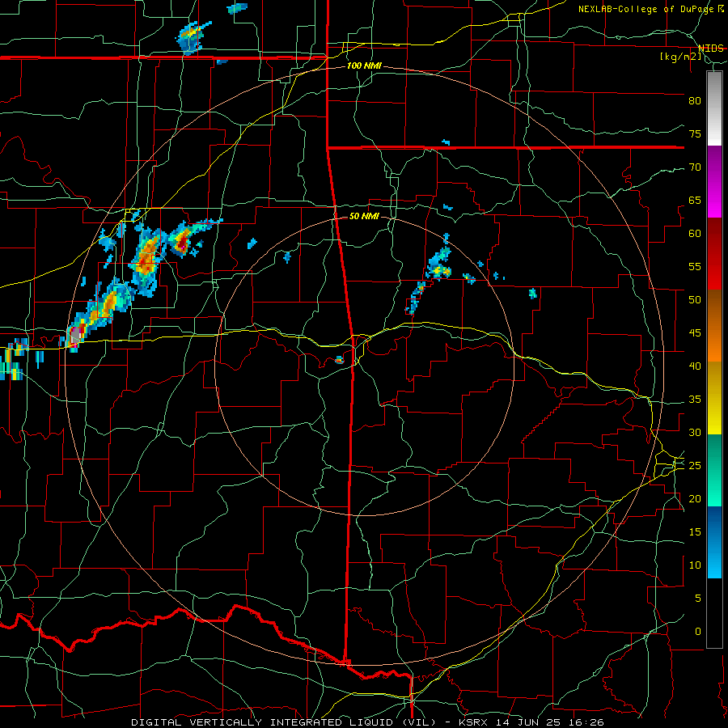Click the 60 value on color scale

(695, 234)
